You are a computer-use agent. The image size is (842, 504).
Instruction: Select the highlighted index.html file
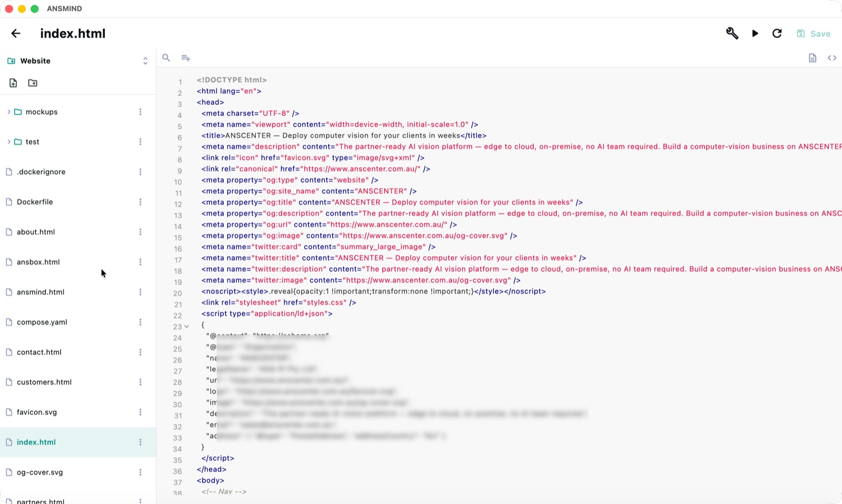tap(78, 442)
